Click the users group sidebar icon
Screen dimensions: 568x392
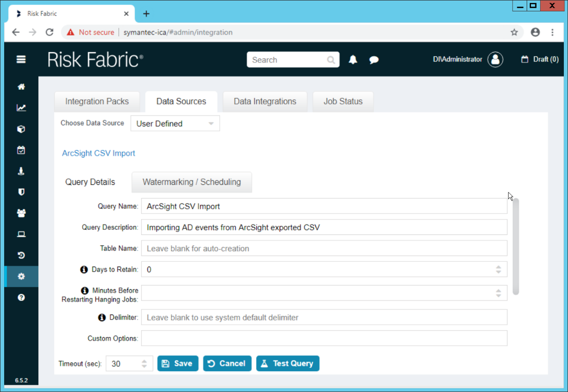click(x=21, y=213)
